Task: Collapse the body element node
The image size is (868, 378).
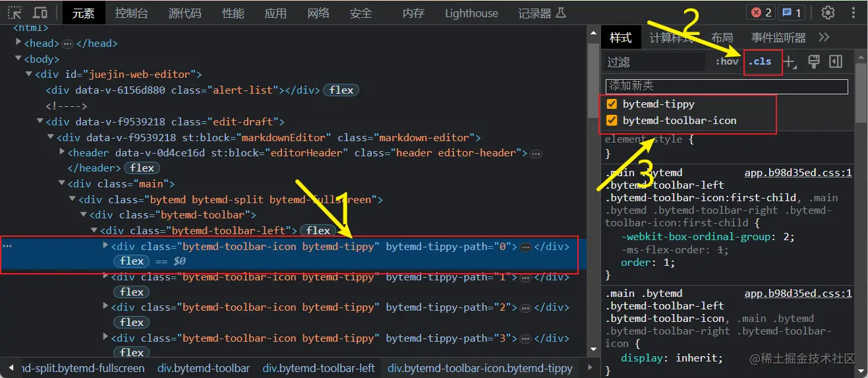Action: tap(18, 59)
